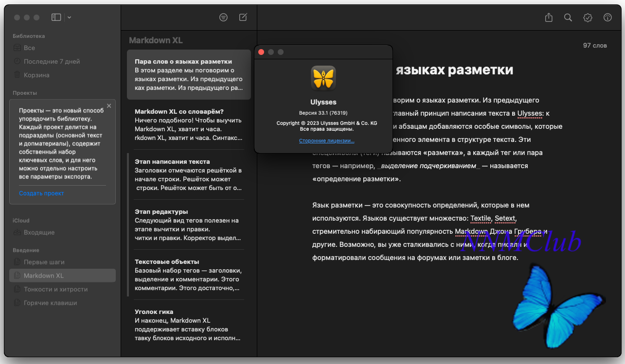Open the Горячие клавиши group
625x364 pixels.
tap(62, 303)
